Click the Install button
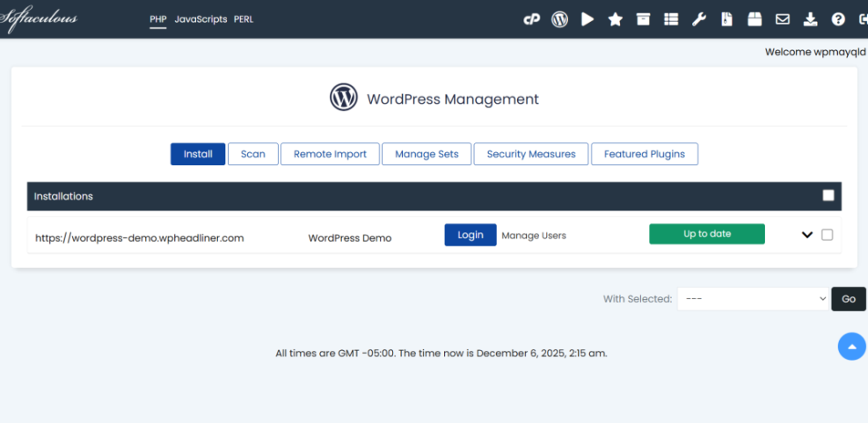868x423 pixels. (198, 154)
